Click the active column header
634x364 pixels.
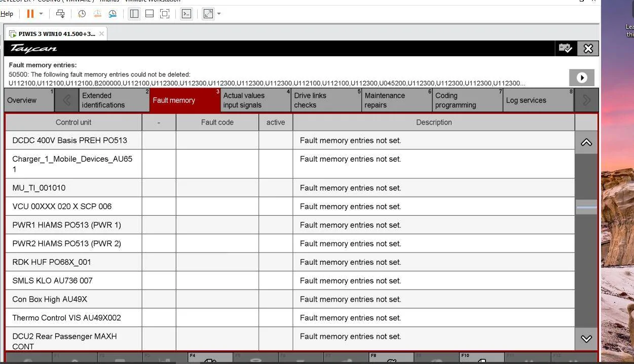tap(276, 122)
